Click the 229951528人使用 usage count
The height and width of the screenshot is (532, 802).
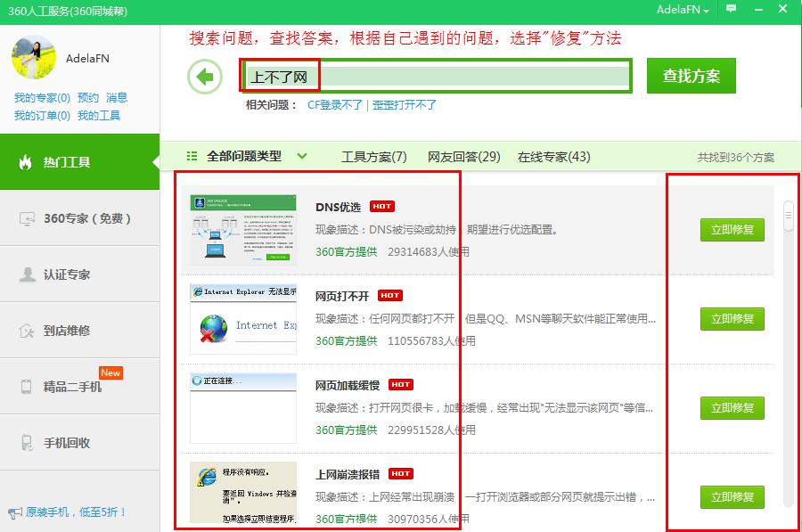pyautogui.click(x=431, y=430)
